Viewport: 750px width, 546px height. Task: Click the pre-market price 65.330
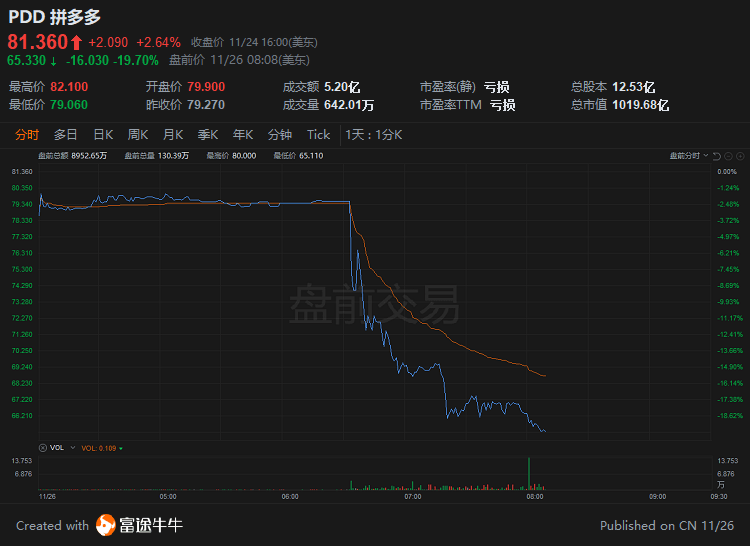point(27,61)
